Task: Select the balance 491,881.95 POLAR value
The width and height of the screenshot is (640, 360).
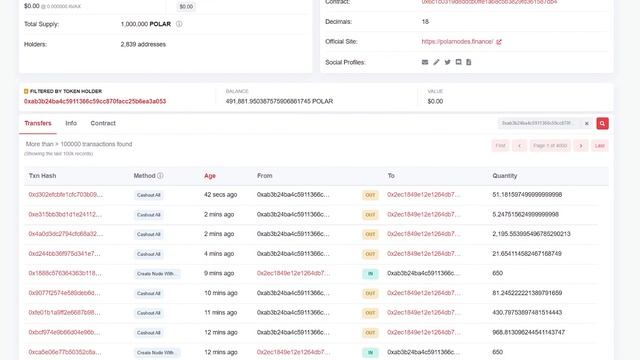Action: point(279,101)
